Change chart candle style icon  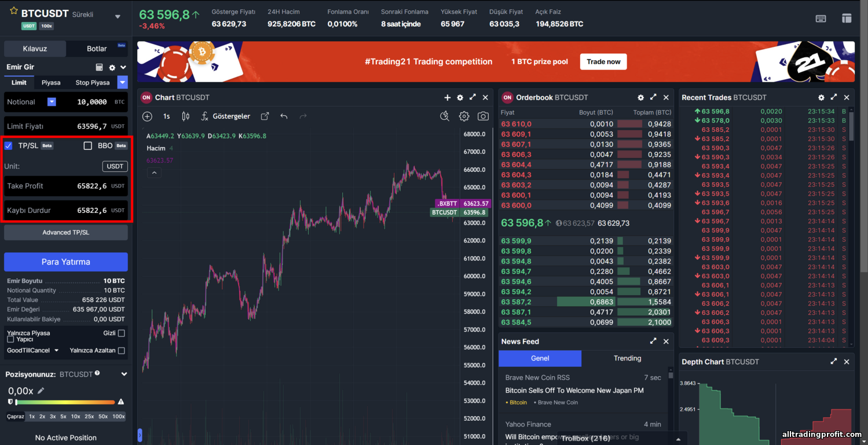point(186,116)
